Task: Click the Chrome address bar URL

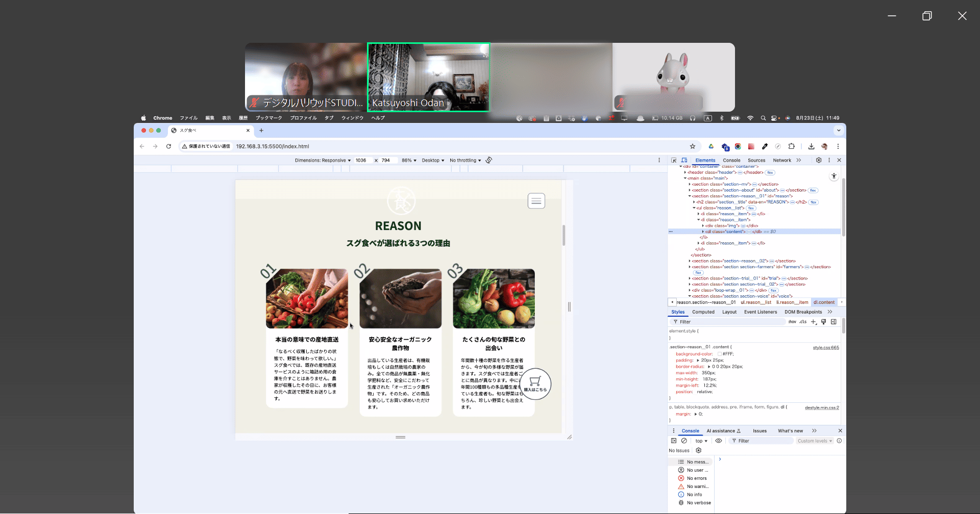Action: pos(272,146)
